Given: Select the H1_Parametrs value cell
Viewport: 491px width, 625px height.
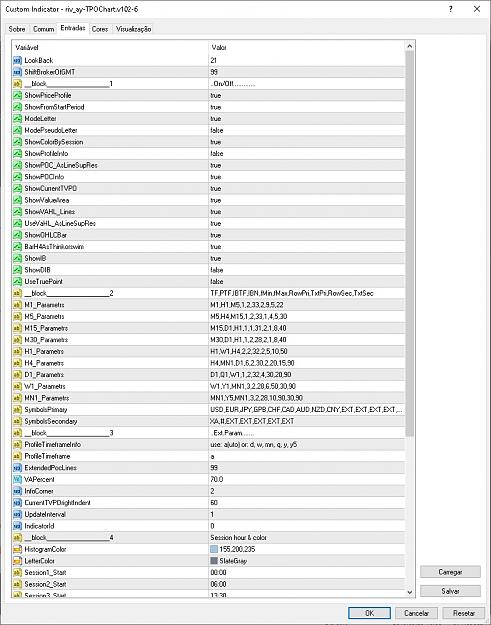Looking at the screenshot, I should coord(307,352).
